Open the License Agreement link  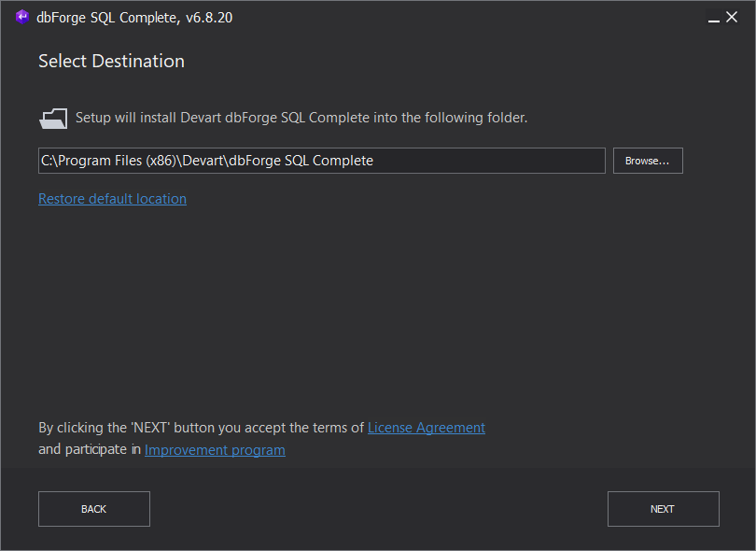(427, 428)
